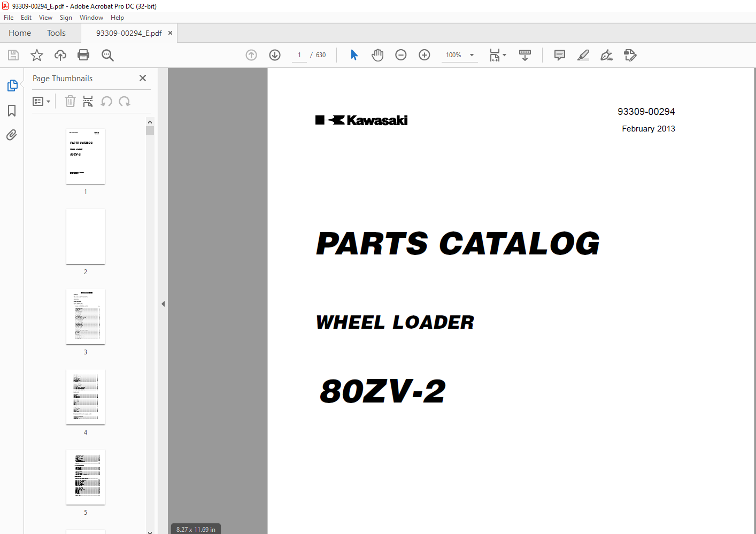Image resolution: width=756 pixels, height=534 pixels.
Task: Collapse the navigation pane with the arrow
Action: pyautogui.click(x=163, y=304)
